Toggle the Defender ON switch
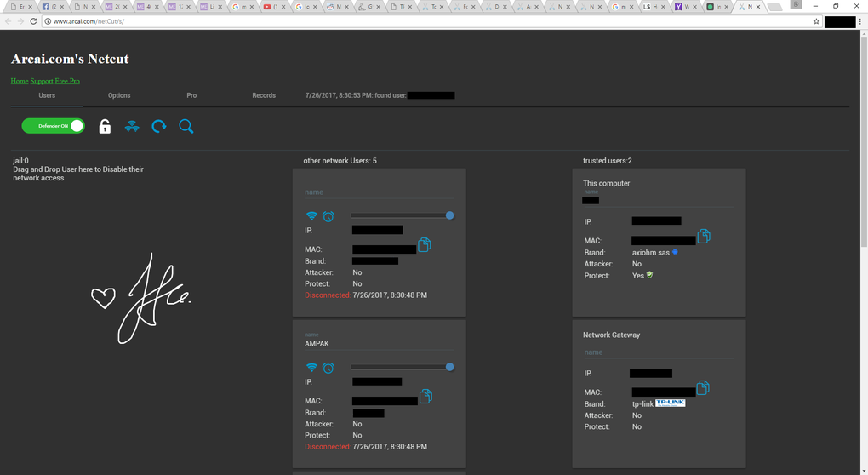 [53, 126]
